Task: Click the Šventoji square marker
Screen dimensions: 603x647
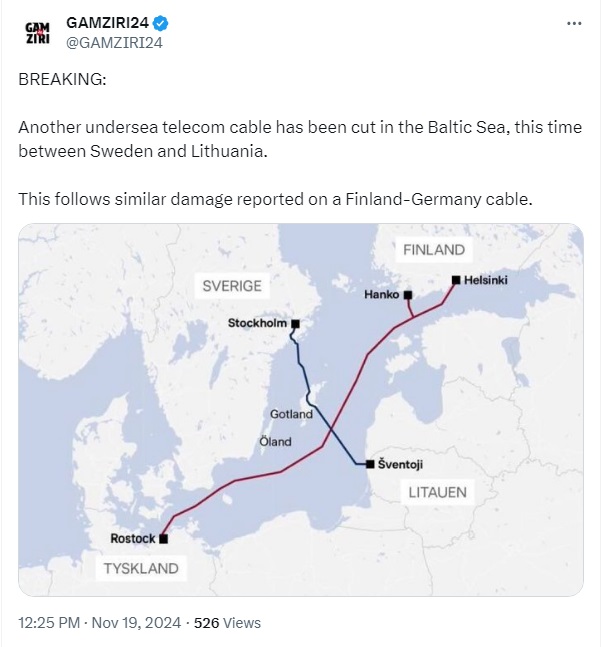Action: 370,464
